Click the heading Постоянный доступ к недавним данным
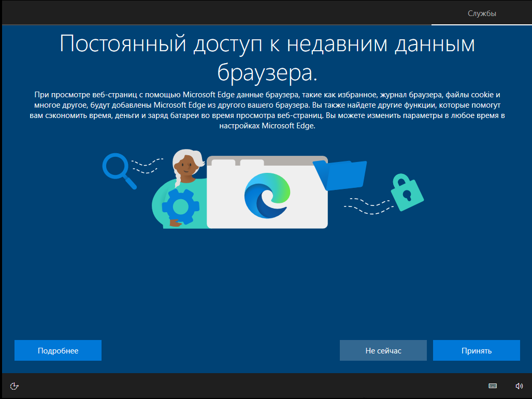This screenshot has height=399, width=532. pos(267,43)
